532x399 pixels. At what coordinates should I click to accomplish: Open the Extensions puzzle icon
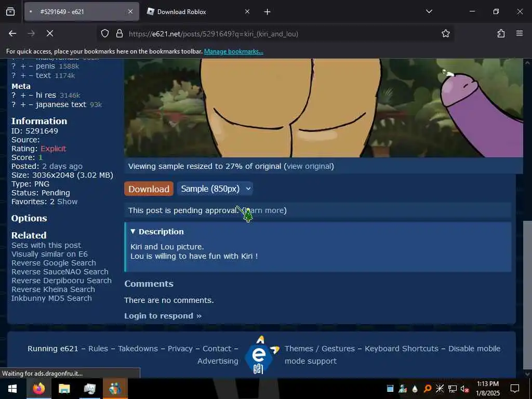501,33
